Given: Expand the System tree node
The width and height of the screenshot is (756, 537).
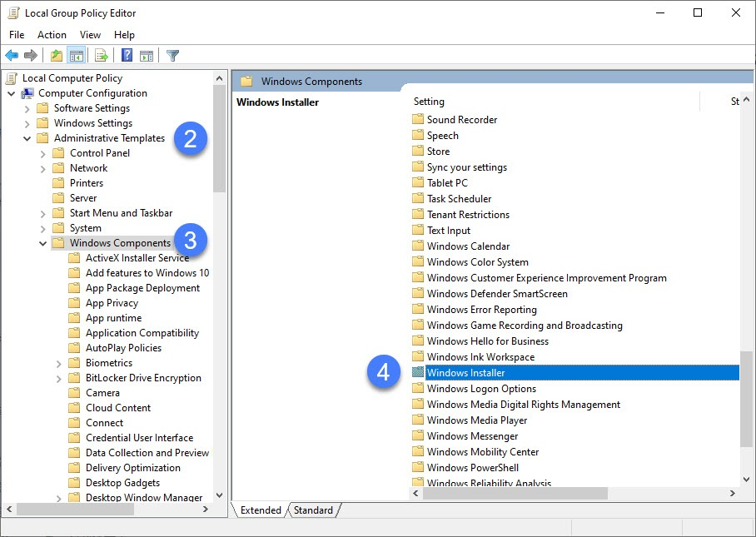Looking at the screenshot, I should 43,228.
